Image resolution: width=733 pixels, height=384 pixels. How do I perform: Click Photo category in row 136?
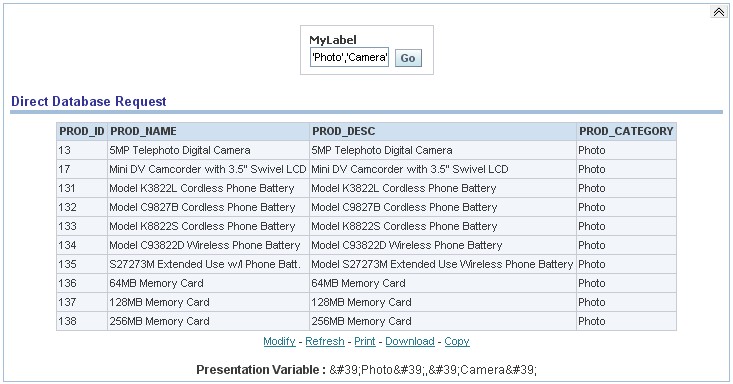[626, 283]
